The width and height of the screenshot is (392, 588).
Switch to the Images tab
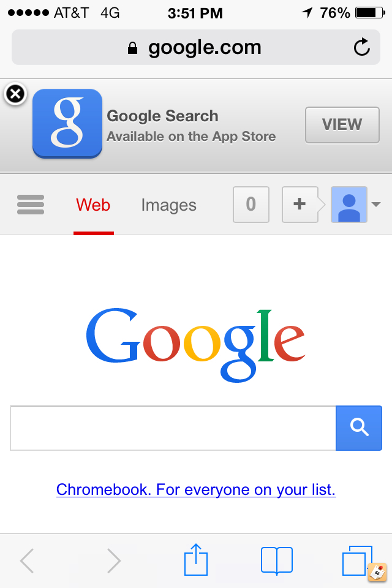169,205
